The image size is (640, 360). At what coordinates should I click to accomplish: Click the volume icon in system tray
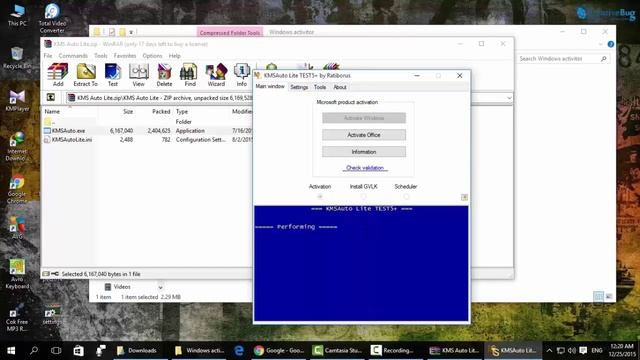click(x=572, y=351)
